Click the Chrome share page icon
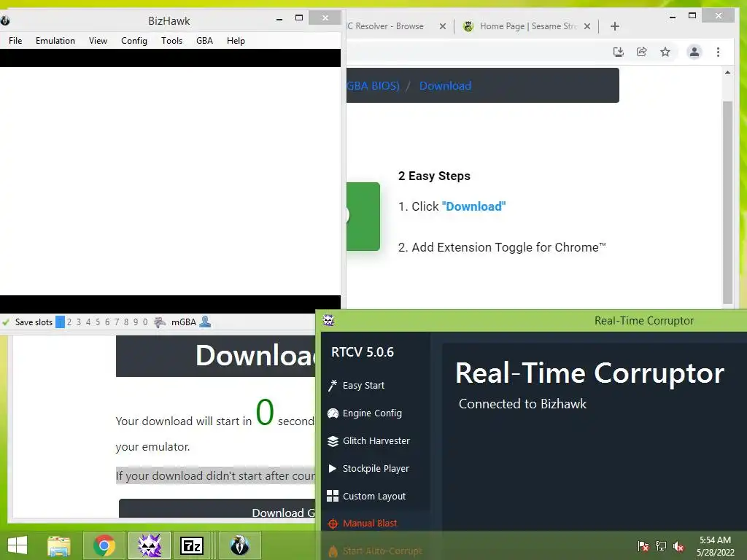 [642, 52]
